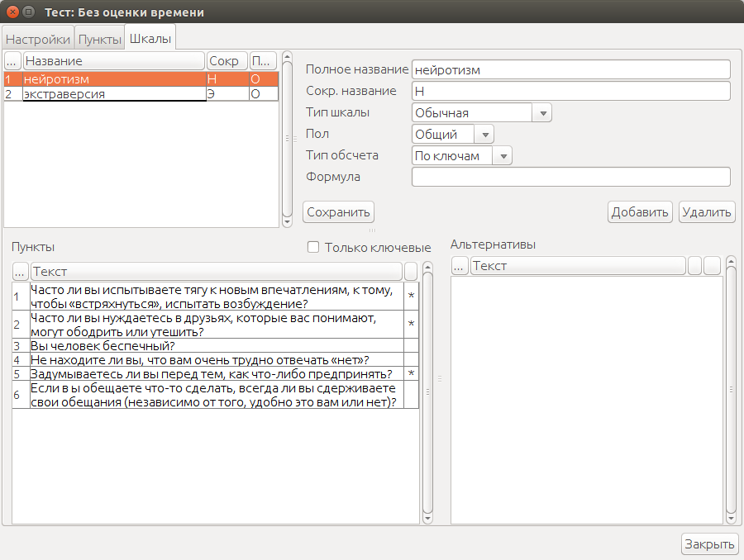The width and height of the screenshot is (744, 560).
Task: Switch to the Пункты tab
Action: point(100,39)
